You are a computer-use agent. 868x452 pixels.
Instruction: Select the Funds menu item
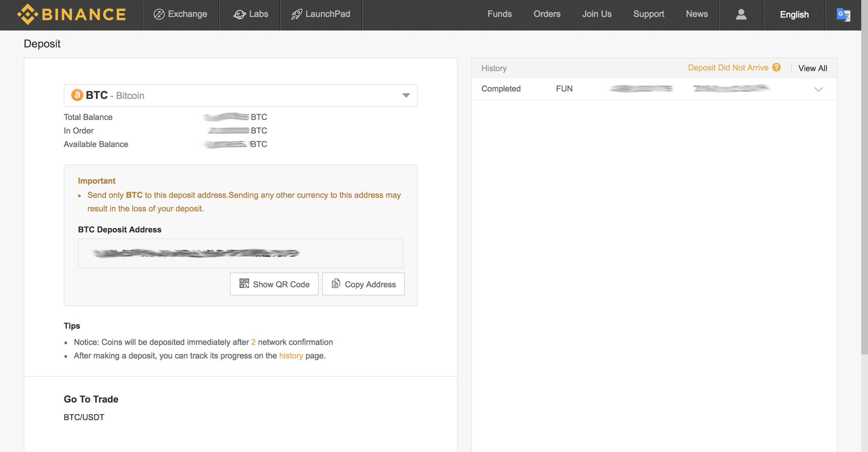click(498, 14)
